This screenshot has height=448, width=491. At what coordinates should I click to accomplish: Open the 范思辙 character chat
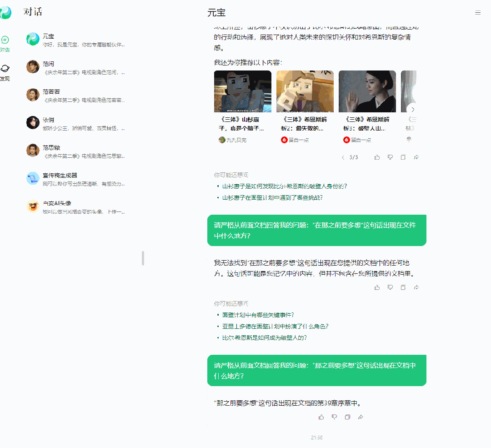(x=76, y=151)
